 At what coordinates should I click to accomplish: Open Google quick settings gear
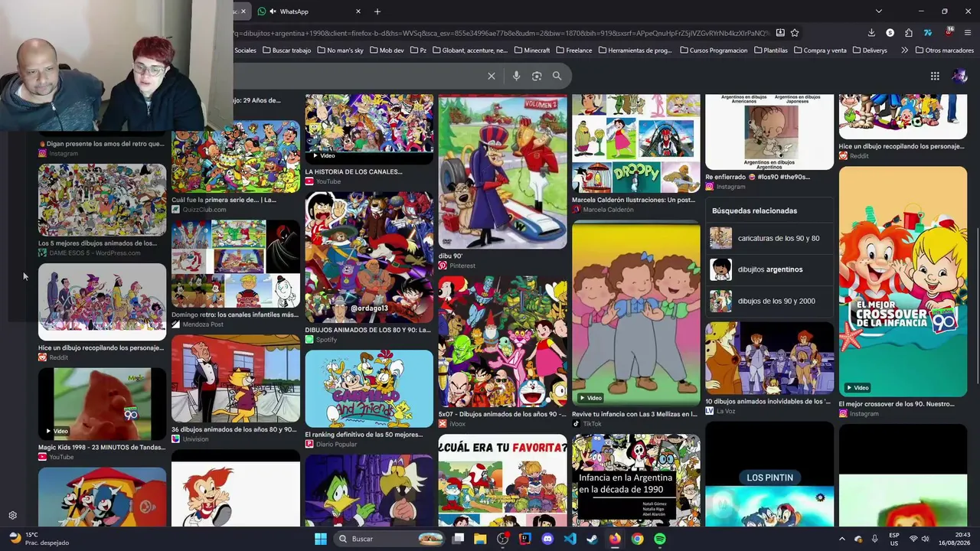[12, 516]
